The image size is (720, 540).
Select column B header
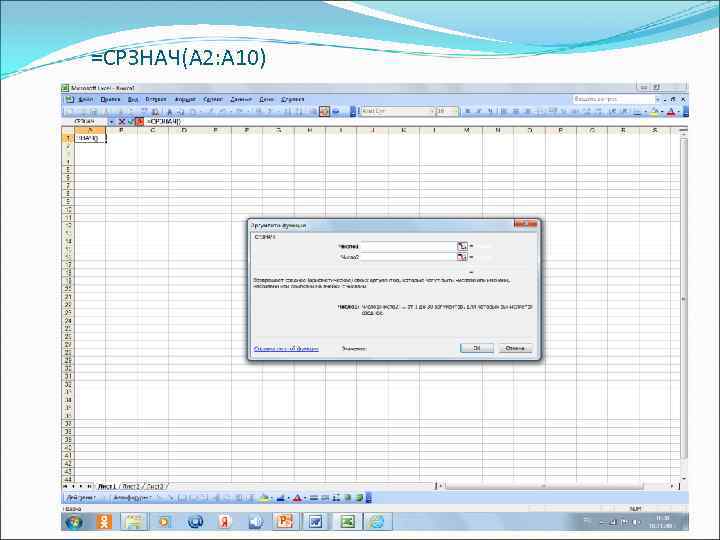pyautogui.click(x=121, y=130)
